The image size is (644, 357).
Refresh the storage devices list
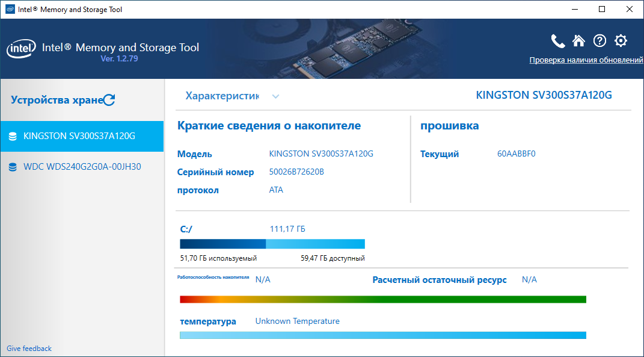[x=109, y=100]
